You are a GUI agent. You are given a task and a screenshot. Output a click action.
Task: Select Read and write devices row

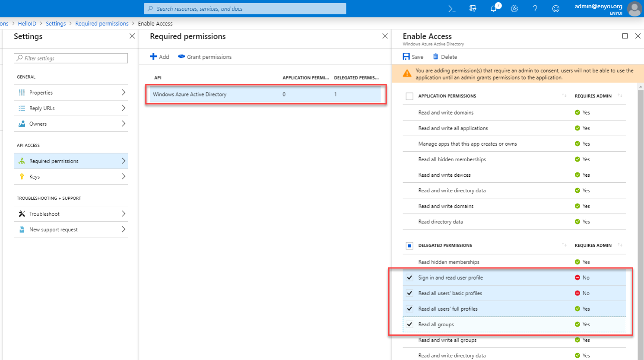coord(514,175)
